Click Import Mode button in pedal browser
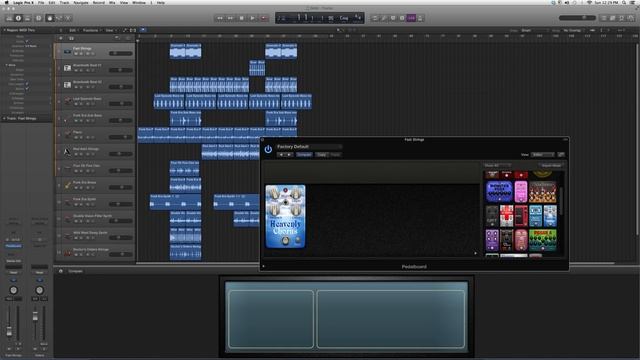The width and height of the screenshot is (640, 360). tap(551, 165)
